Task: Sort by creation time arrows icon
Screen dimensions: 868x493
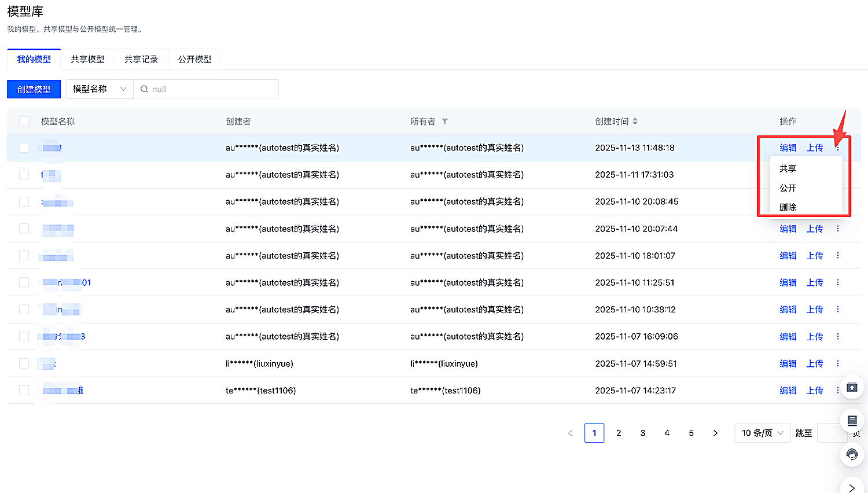Action: click(x=635, y=122)
